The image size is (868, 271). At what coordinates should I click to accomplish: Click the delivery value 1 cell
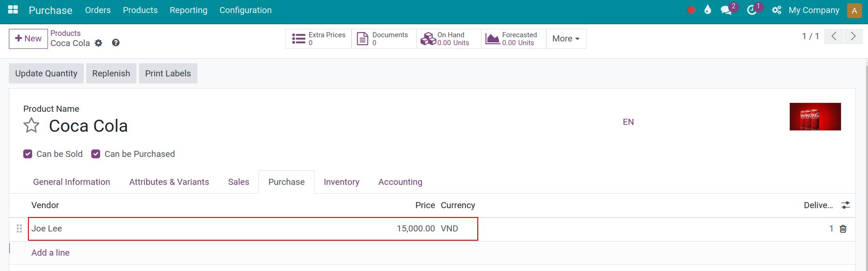pyautogui.click(x=831, y=229)
